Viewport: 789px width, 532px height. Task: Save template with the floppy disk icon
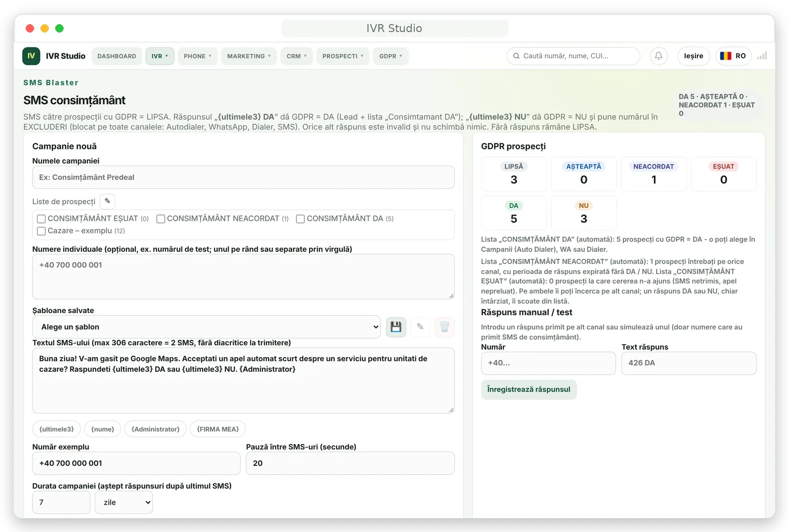pos(396,327)
